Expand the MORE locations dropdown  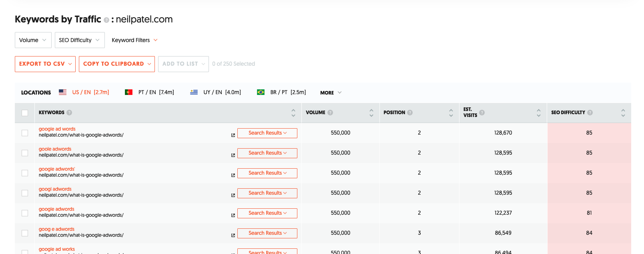(331, 93)
